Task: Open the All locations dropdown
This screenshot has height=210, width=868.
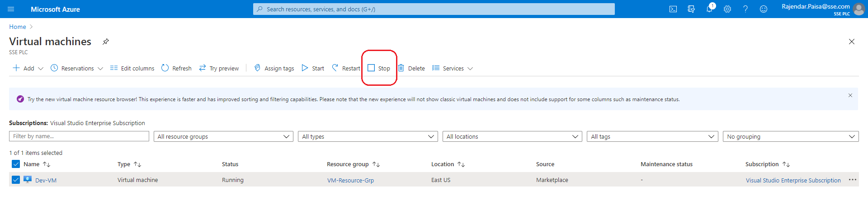Action: tap(512, 136)
